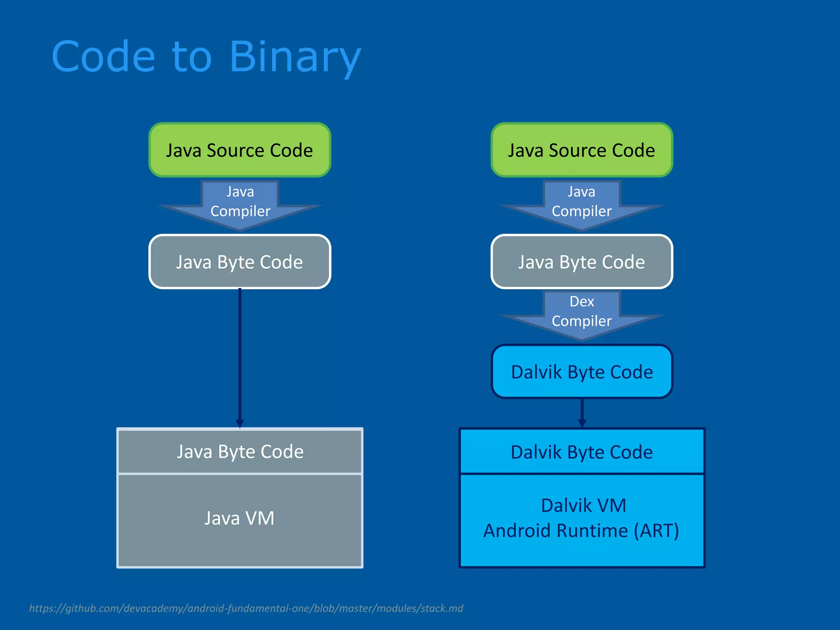Open the github.com devacademy source link
The width and height of the screenshot is (840, 630).
tap(246, 608)
